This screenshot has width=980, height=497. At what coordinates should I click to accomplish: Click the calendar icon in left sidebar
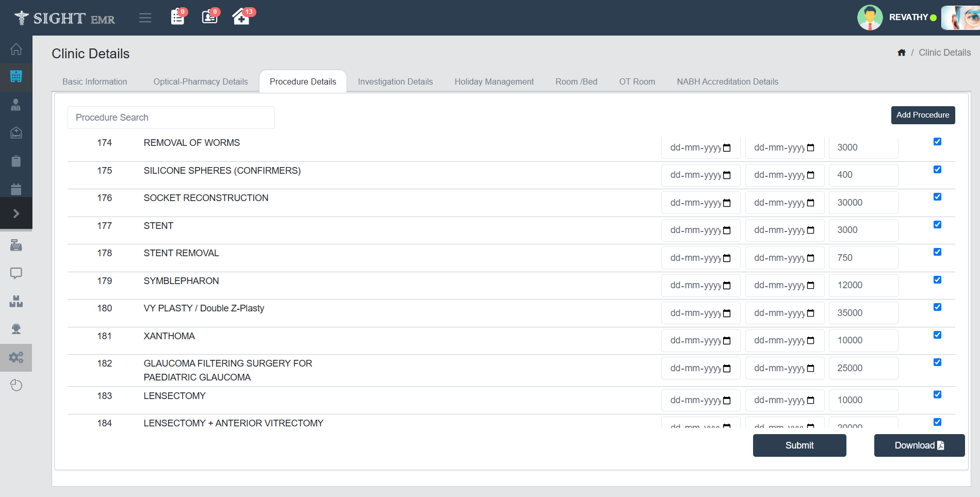coord(16,189)
